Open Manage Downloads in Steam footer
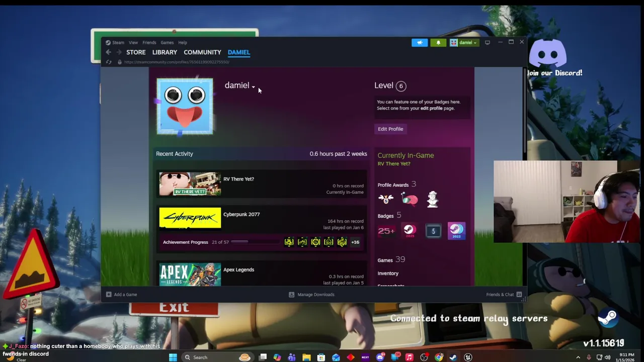The height and width of the screenshot is (362, 644). pos(311,295)
